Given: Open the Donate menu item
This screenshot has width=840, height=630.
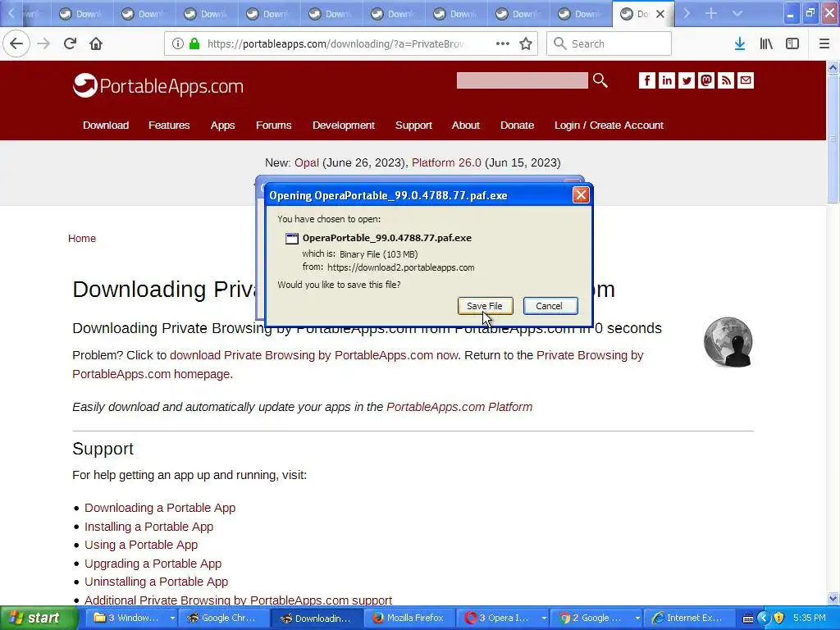Looking at the screenshot, I should (517, 125).
